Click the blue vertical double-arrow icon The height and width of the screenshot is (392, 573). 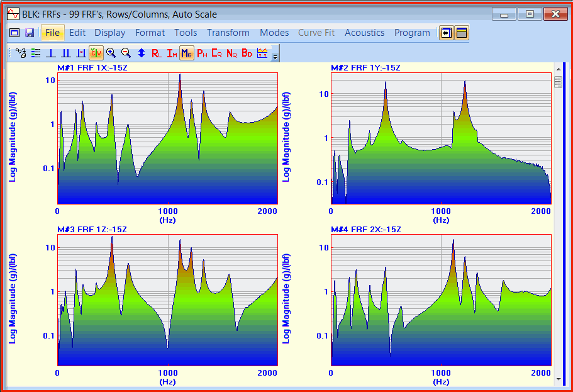click(x=142, y=53)
